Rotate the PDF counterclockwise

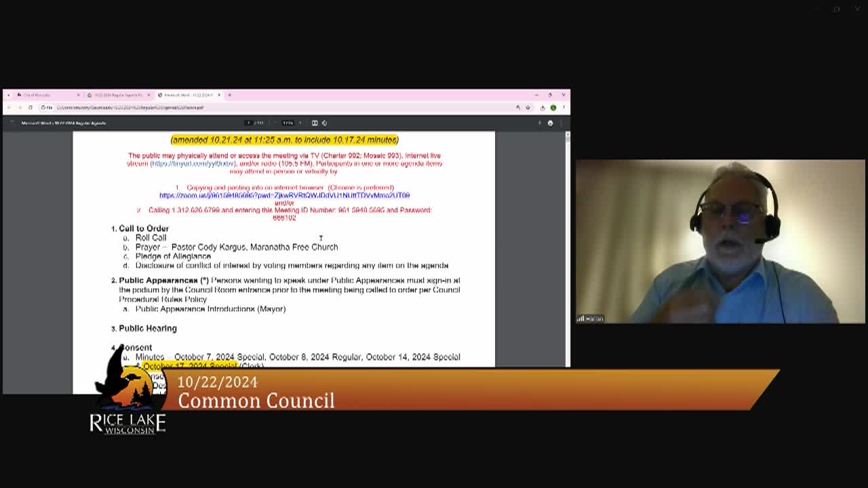pyautogui.click(x=324, y=123)
